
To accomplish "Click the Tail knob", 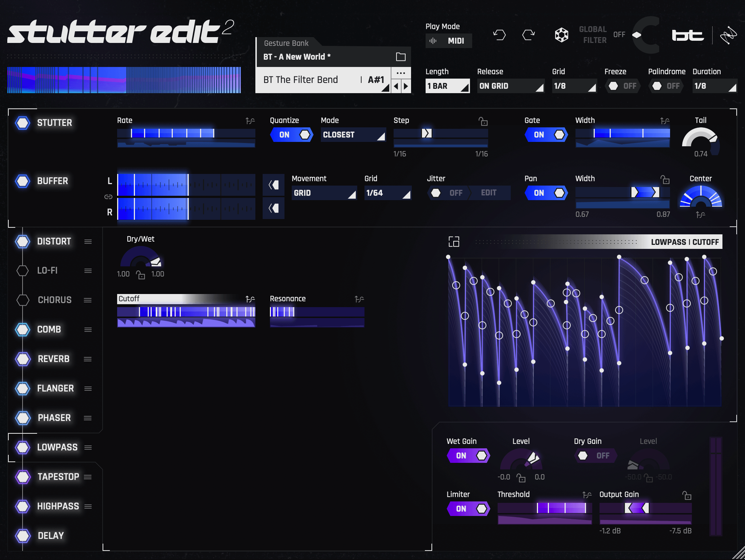I will (700, 141).
